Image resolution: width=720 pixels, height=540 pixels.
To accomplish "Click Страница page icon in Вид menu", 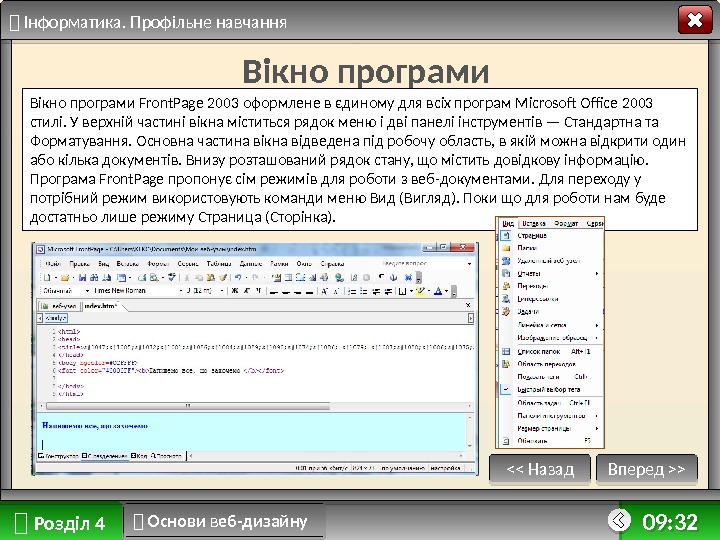I will (x=506, y=236).
